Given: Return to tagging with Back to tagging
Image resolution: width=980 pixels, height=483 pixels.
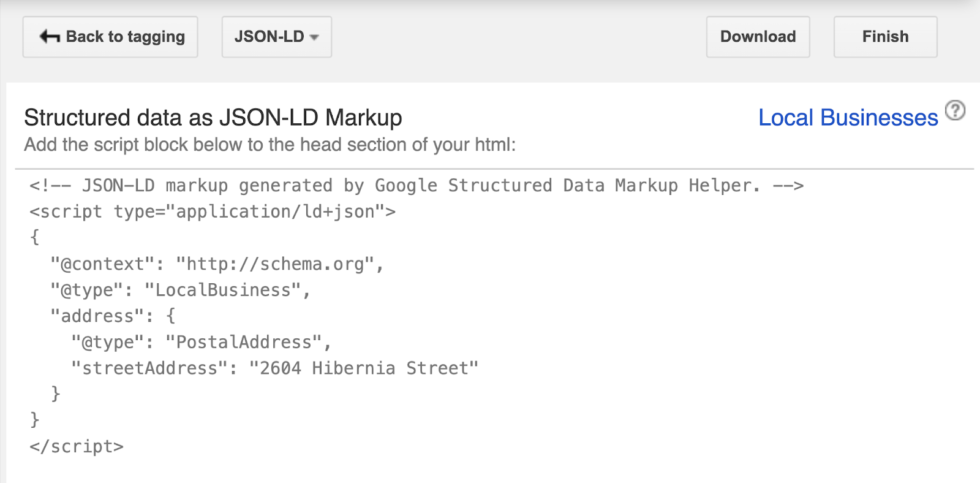Looking at the screenshot, I should coord(110,37).
